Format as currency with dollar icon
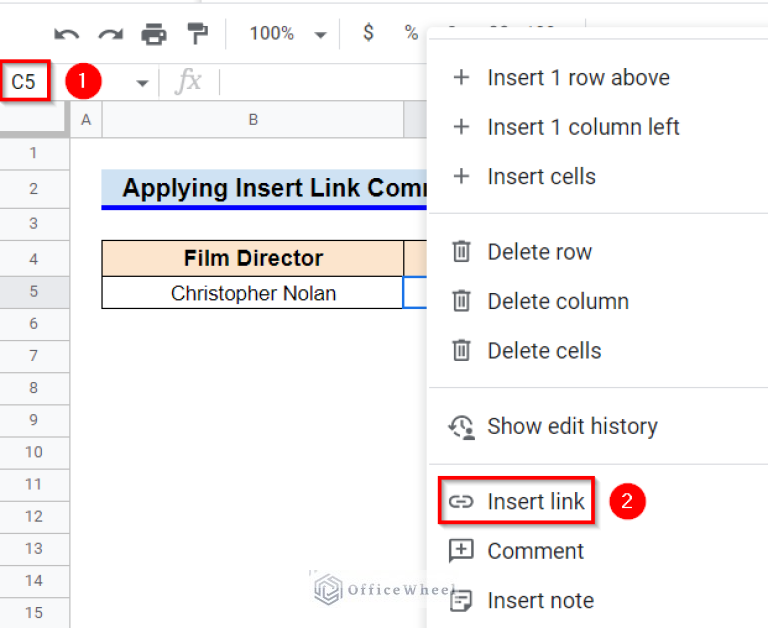 pyautogui.click(x=368, y=33)
